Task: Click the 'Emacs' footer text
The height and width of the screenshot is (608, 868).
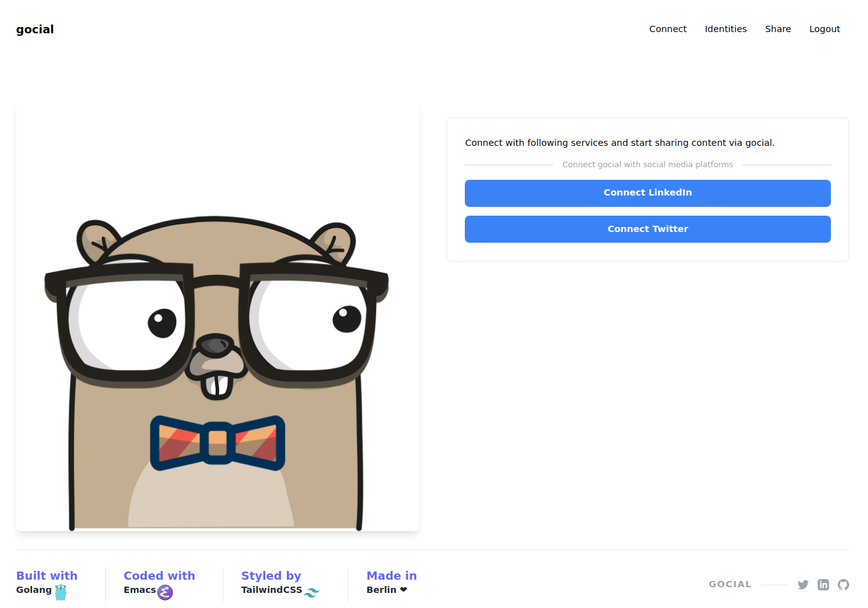Action: [140, 590]
